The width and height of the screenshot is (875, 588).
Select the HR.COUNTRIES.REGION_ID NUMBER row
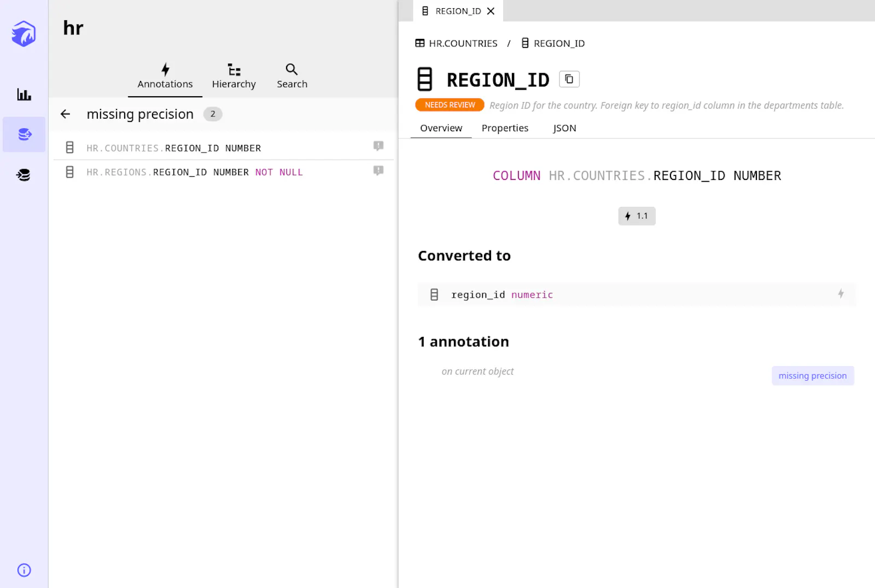tap(223, 148)
